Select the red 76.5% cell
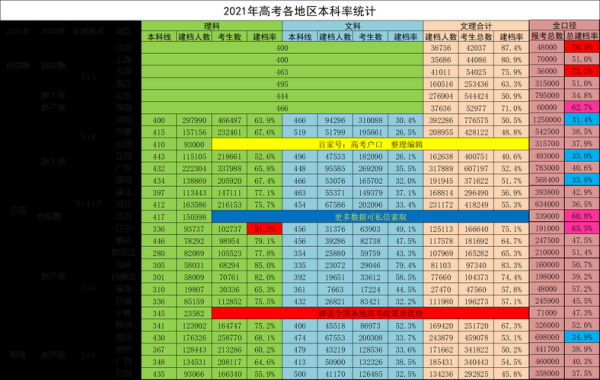The image size is (600, 380). (582, 47)
